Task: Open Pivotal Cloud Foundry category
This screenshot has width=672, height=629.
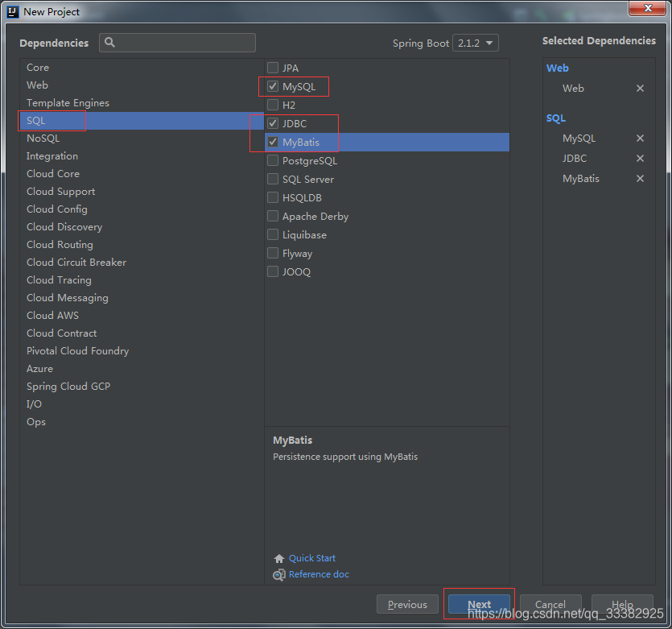Action: pyautogui.click(x=142, y=350)
